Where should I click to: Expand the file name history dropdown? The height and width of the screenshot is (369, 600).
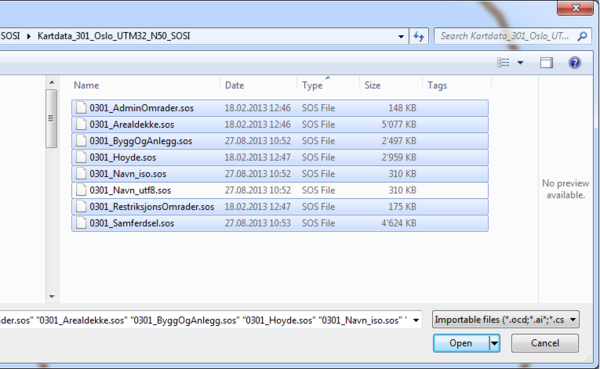416,320
